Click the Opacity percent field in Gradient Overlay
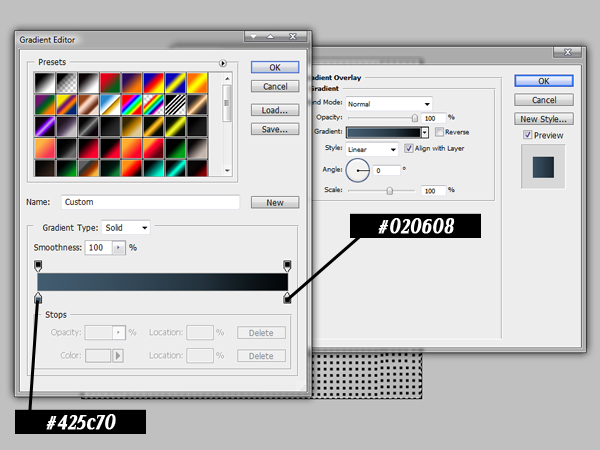The image size is (600, 450). coord(434,118)
